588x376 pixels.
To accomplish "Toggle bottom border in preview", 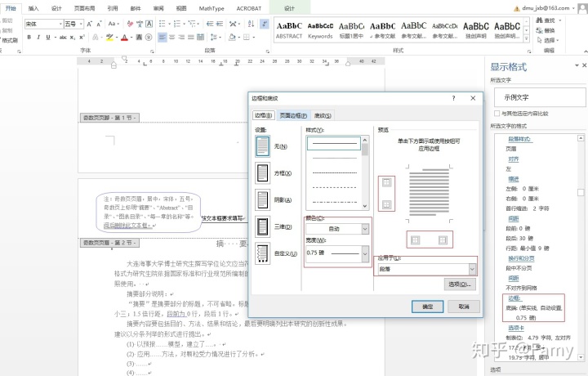I will click(386, 204).
